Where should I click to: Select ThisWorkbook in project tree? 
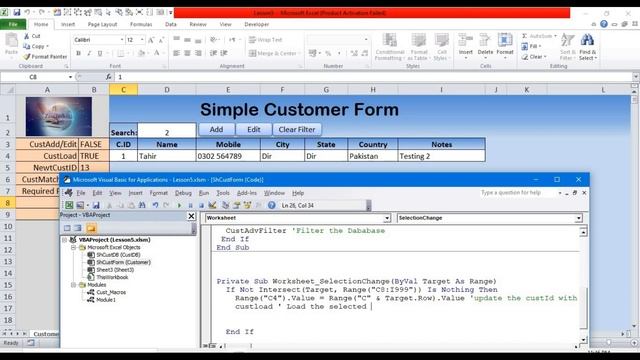[x=112, y=278]
